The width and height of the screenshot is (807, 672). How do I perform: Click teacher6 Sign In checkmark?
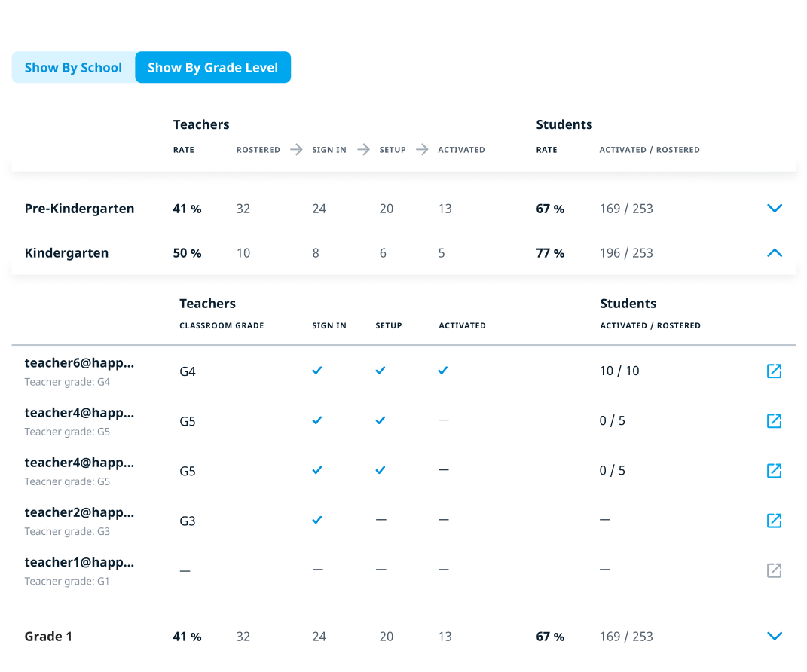pyautogui.click(x=317, y=371)
